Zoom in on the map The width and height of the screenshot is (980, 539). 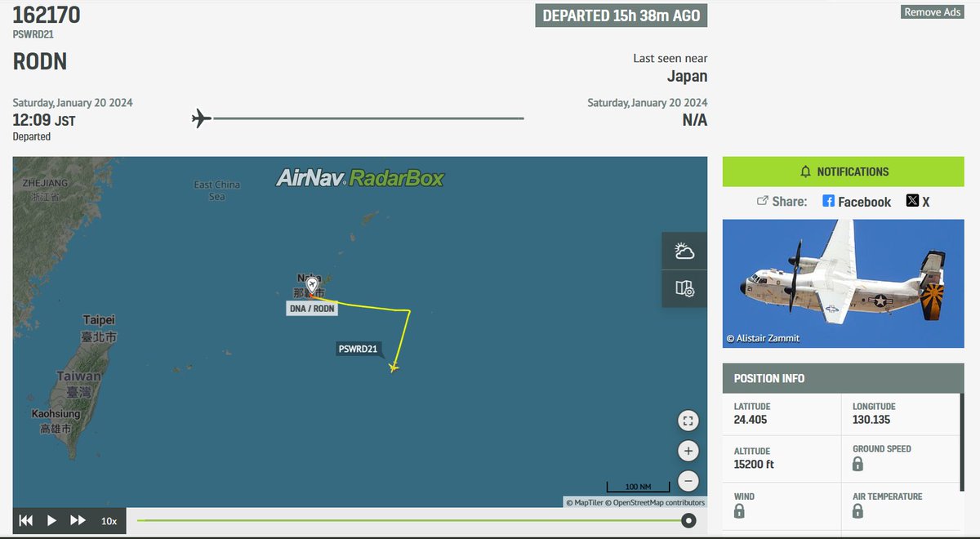pyautogui.click(x=688, y=451)
